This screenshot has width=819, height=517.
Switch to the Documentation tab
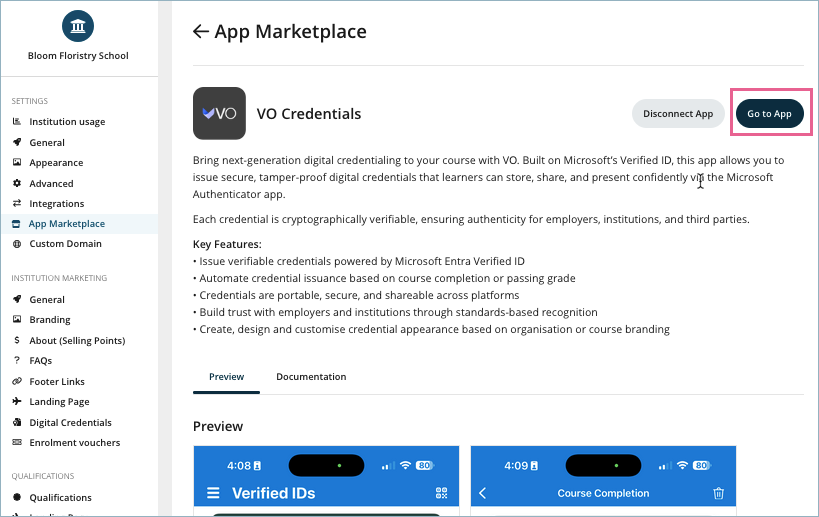tap(311, 377)
